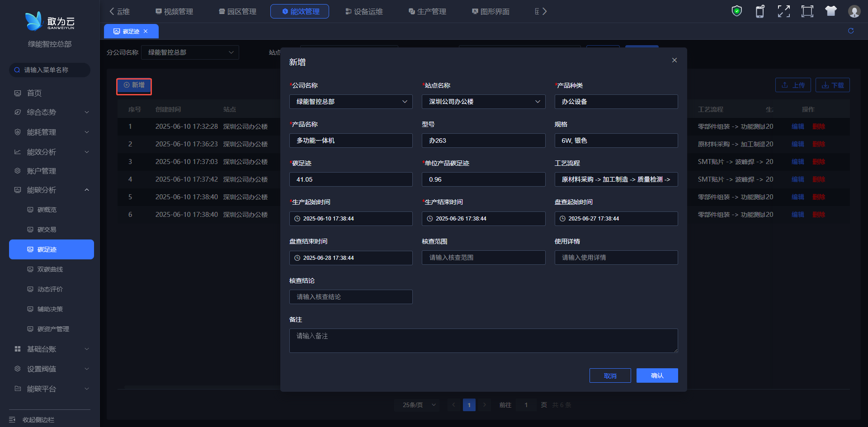Image resolution: width=868 pixels, height=427 pixels.
Task: Close the 碳足迹 tab
Action: (x=146, y=31)
